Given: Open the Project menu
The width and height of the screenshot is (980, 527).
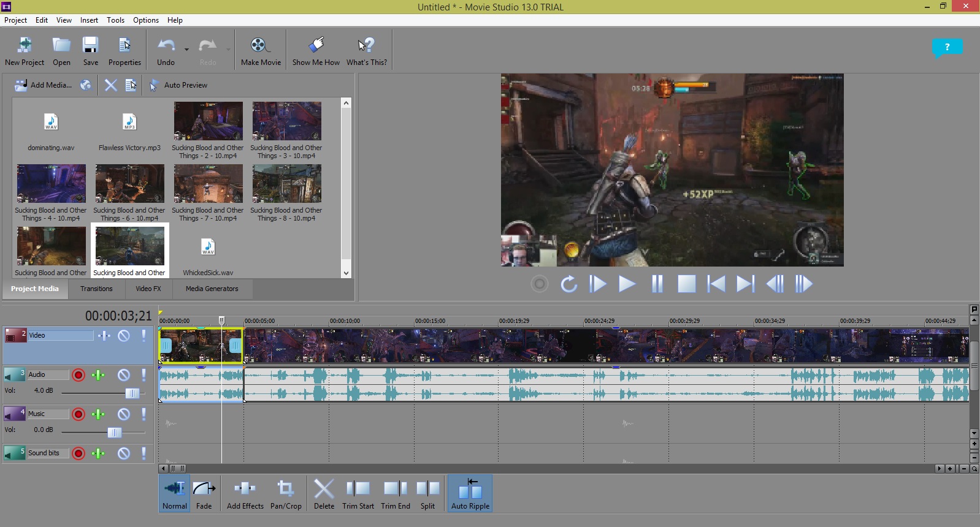Looking at the screenshot, I should coord(16,20).
